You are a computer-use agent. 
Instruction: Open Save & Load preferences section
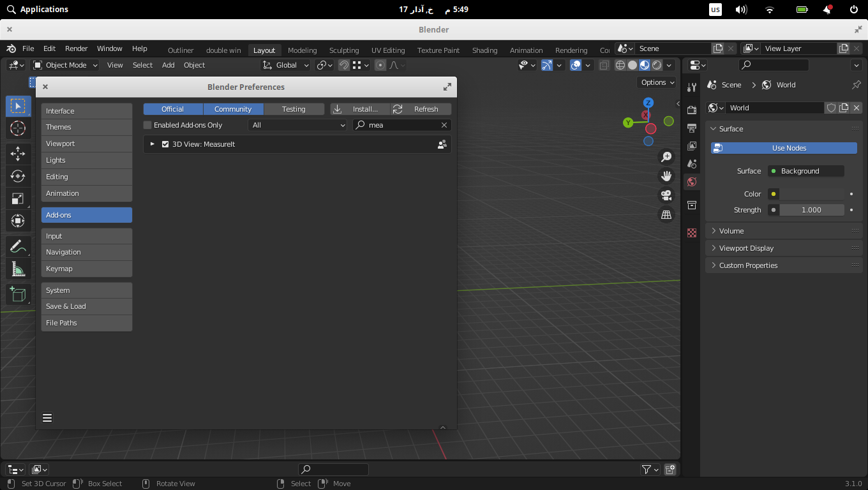(87, 306)
